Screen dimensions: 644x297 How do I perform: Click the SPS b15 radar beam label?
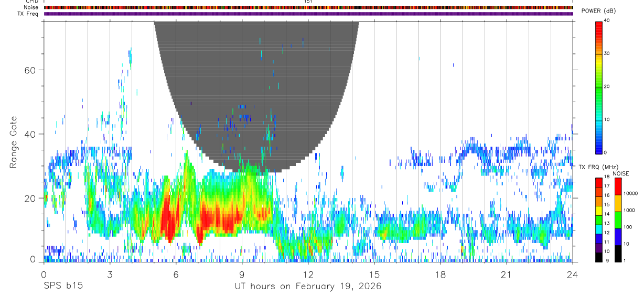62,287
